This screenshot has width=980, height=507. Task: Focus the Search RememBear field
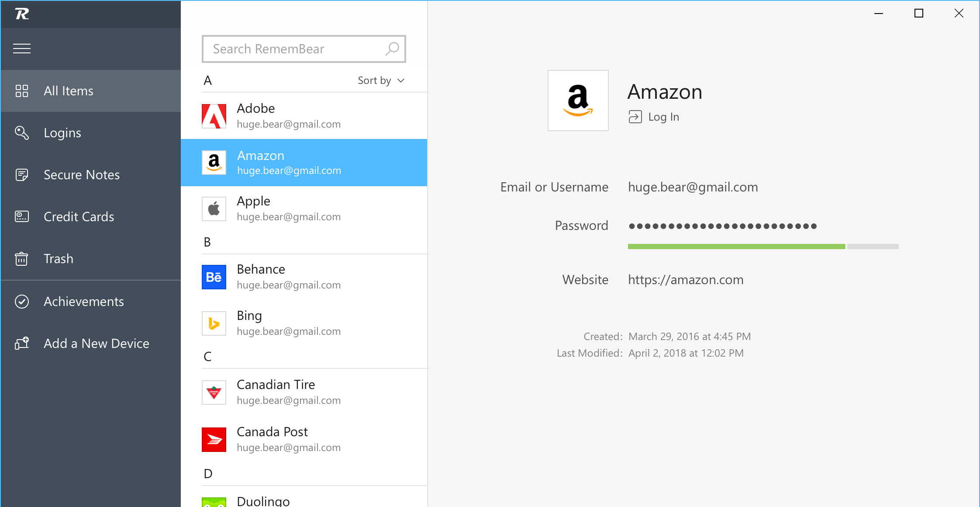point(304,49)
